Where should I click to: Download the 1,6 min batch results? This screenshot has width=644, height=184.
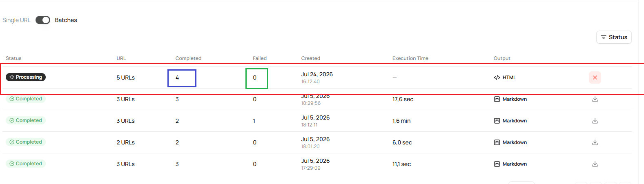click(x=595, y=121)
